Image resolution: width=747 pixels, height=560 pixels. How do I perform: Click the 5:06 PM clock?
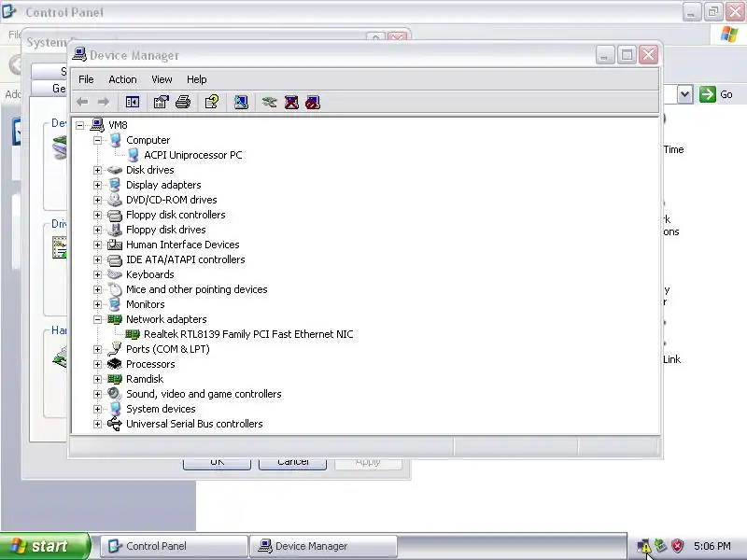coord(712,546)
